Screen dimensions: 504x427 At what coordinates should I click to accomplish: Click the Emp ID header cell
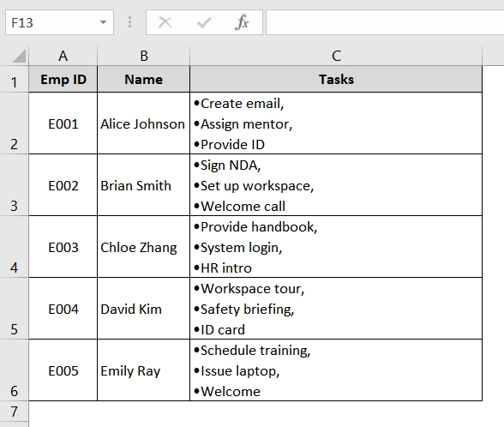[63, 80]
